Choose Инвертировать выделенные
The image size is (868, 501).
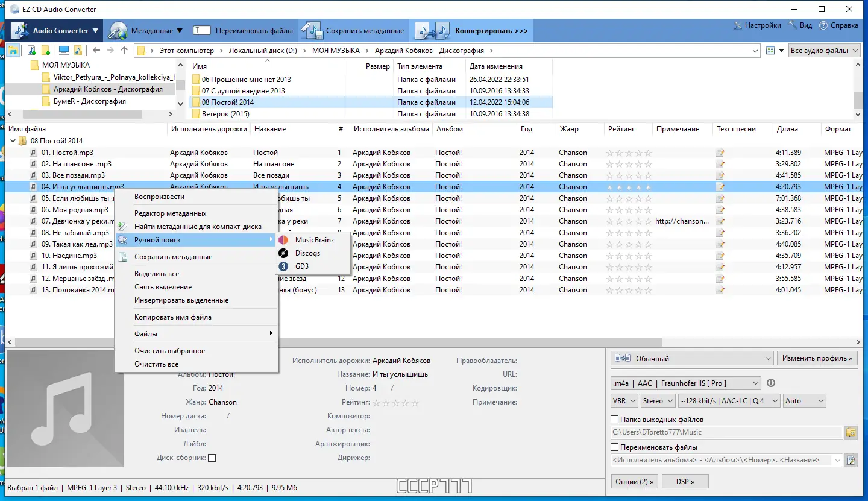[181, 300]
